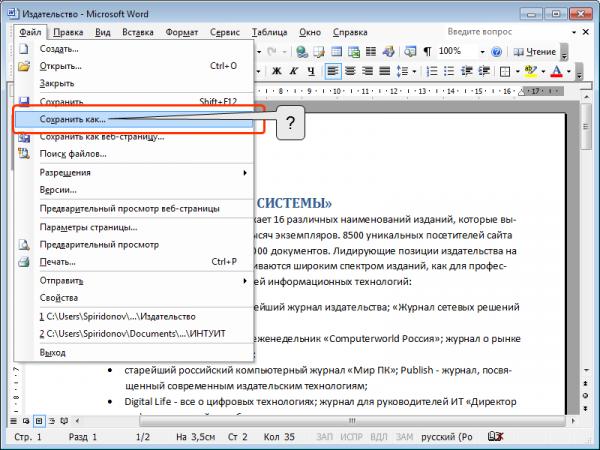
Task: Click the Drawing toolbar icon
Action: [388, 52]
